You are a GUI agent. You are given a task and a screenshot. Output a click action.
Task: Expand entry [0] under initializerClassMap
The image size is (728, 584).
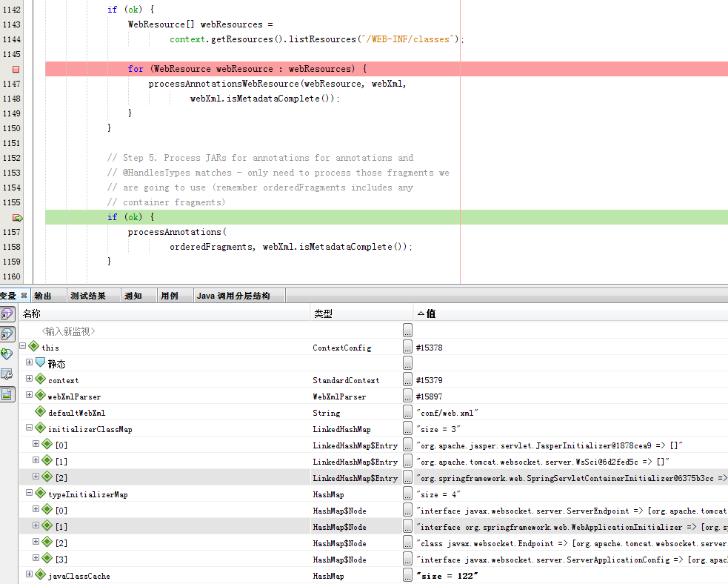(36, 444)
